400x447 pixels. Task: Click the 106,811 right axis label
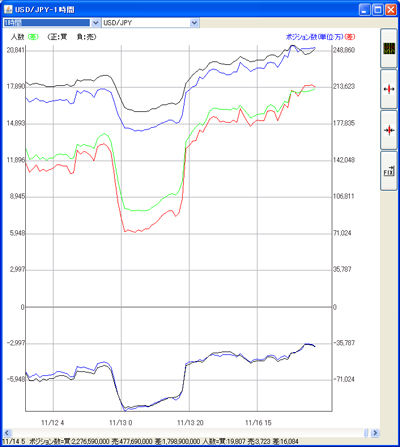click(344, 196)
